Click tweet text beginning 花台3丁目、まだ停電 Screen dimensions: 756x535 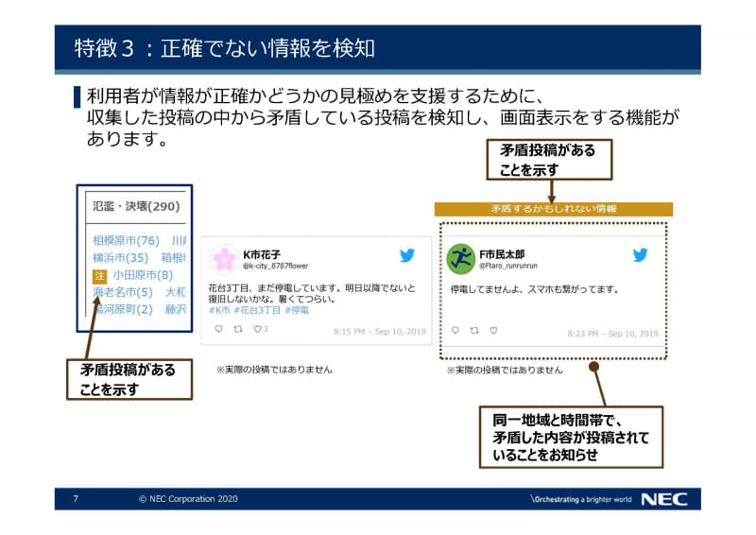[312, 293]
